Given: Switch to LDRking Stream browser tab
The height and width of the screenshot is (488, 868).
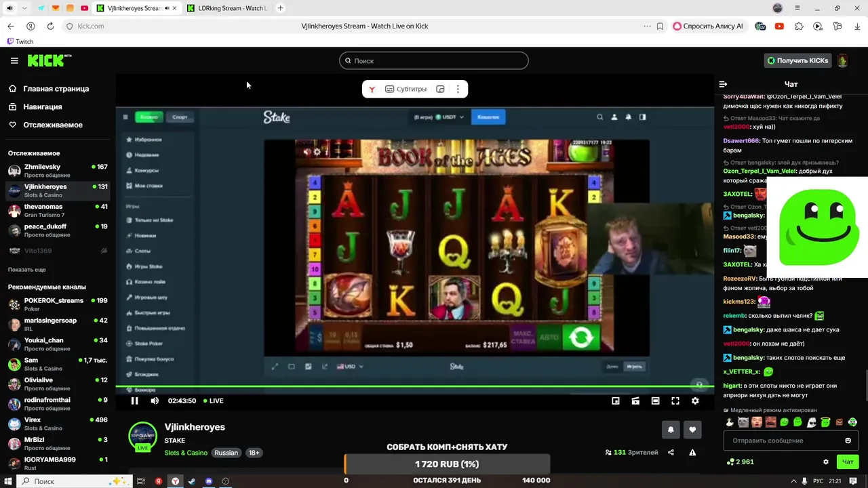Looking at the screenshot, I should tap(226, 8).
